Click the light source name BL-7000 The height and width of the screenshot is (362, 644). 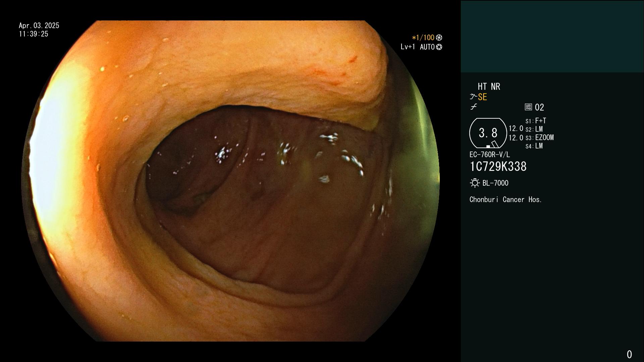(495, 183)
